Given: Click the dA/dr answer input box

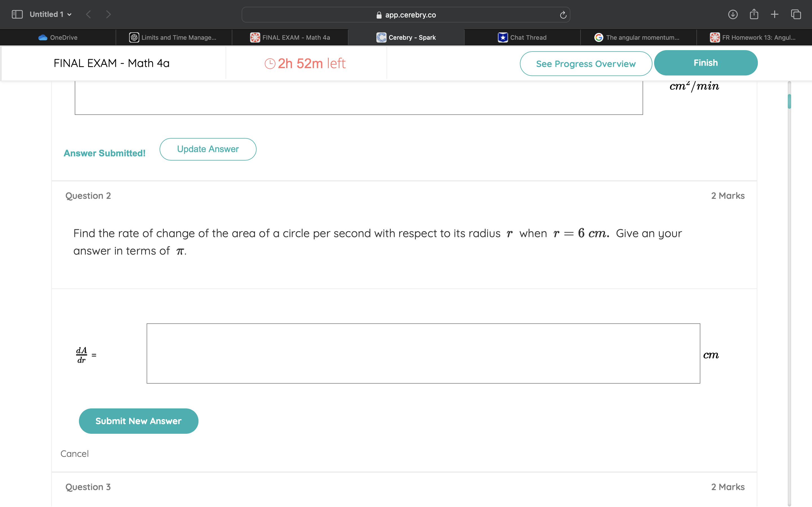Looking at the screenshot, I should (x=423, y=353).
